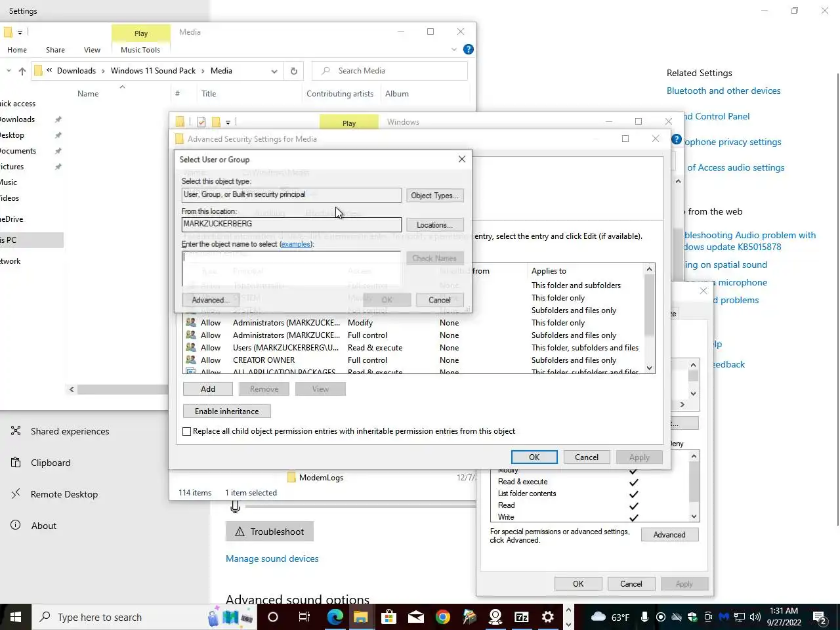Viewport: 840px width, 630px height.
Task: Expand the address bar history dropdown
Action: coord(274,71)
